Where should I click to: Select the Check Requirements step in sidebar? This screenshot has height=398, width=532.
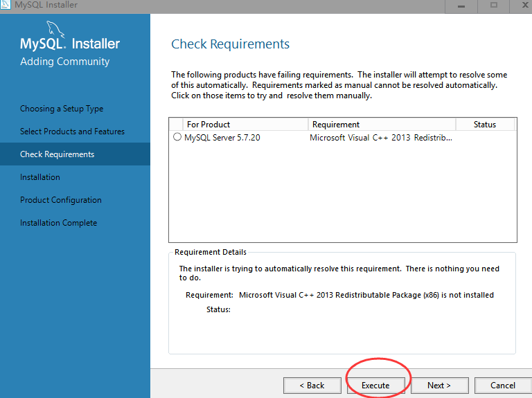[75, 154]
